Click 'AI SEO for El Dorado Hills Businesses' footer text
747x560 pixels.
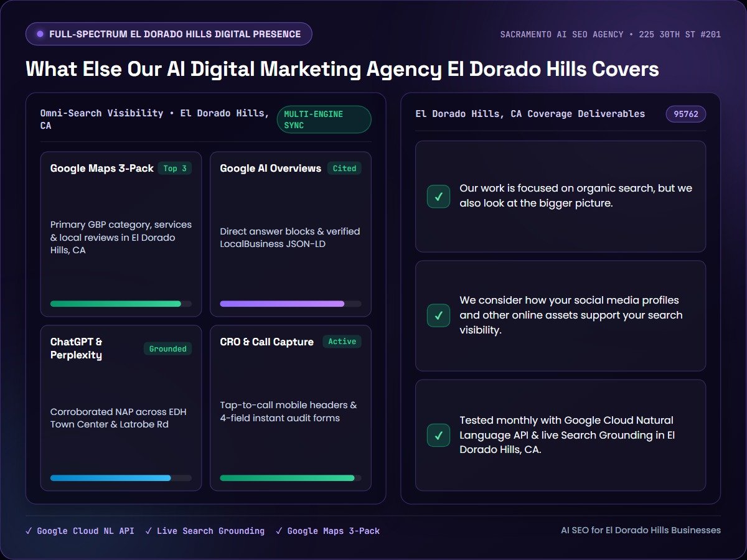coord(641,531)
